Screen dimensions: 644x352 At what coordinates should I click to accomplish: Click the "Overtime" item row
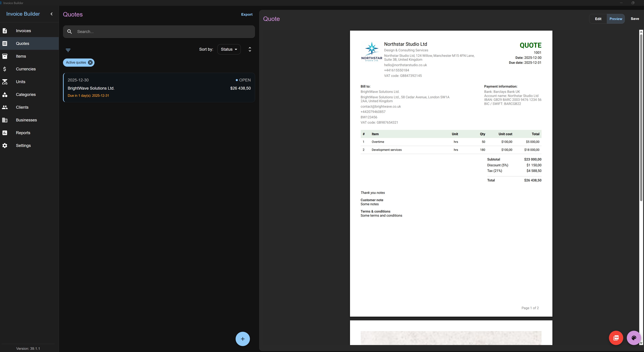point(451,142)
